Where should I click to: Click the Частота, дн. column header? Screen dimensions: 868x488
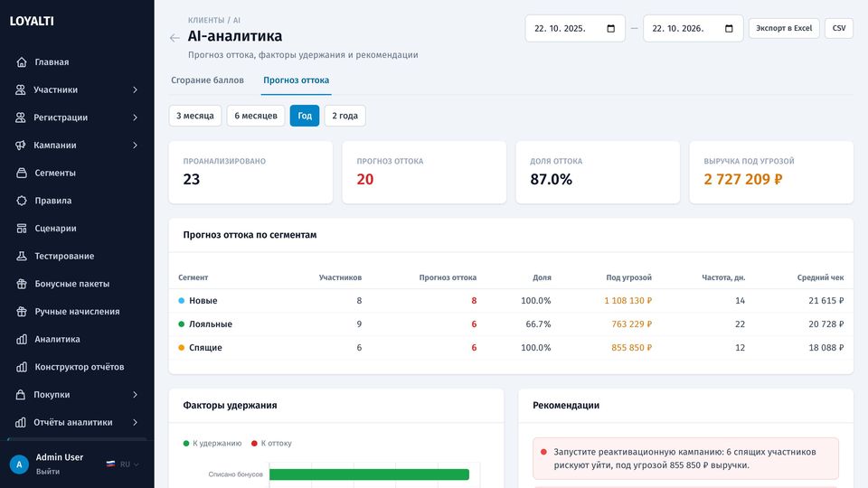(x=723, y=277)
